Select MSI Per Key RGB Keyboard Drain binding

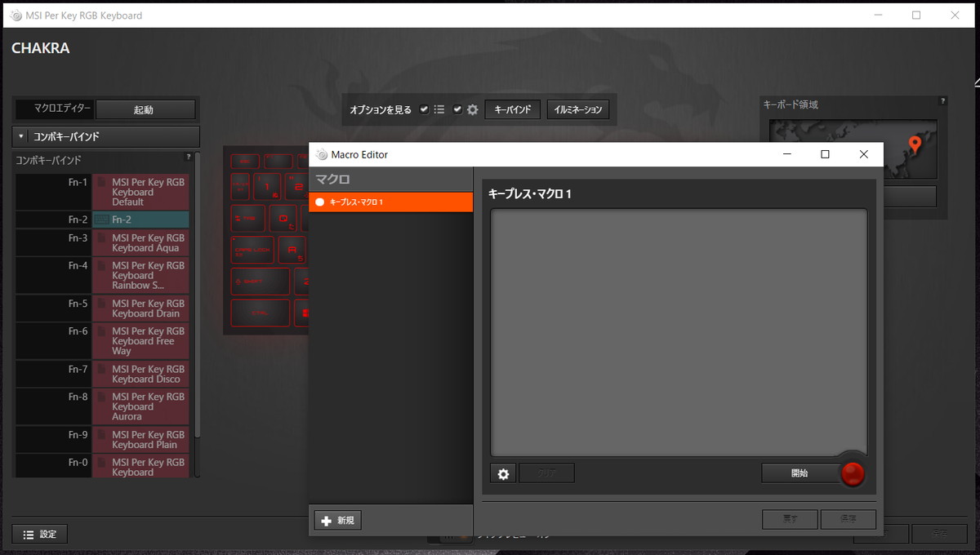coord(140,308)
